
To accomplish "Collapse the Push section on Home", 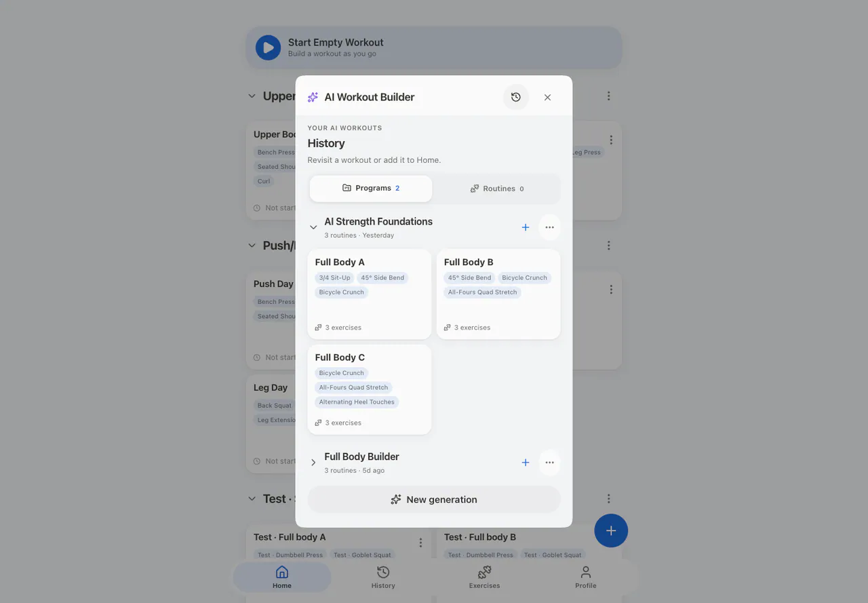I will pos(252,246).
